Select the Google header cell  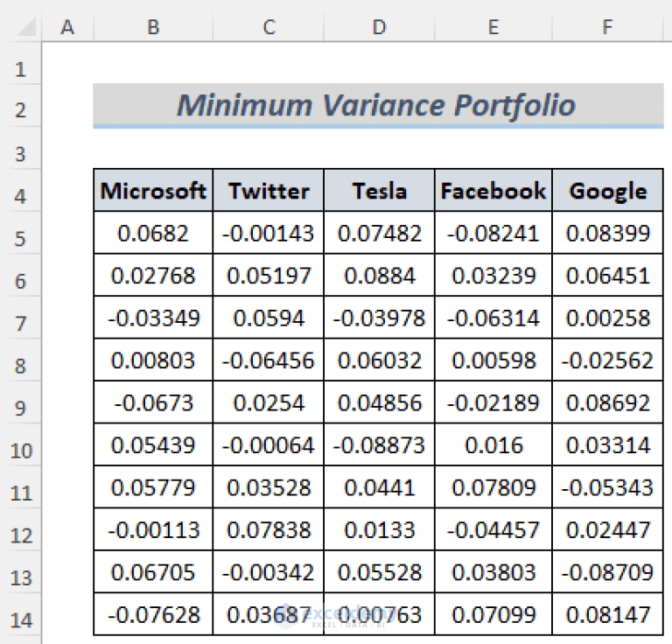click(608, 190)
